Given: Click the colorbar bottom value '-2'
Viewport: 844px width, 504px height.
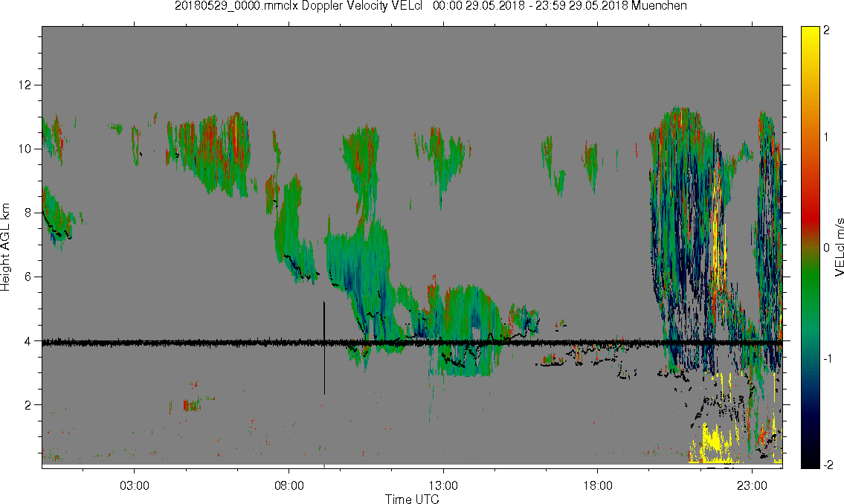Looking at the screenshot, I should (828, 465).
